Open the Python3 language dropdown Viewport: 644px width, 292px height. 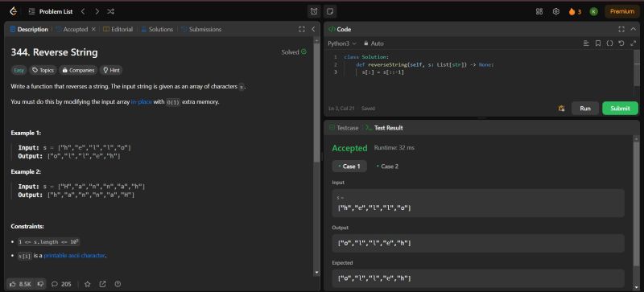pos(342,43)
